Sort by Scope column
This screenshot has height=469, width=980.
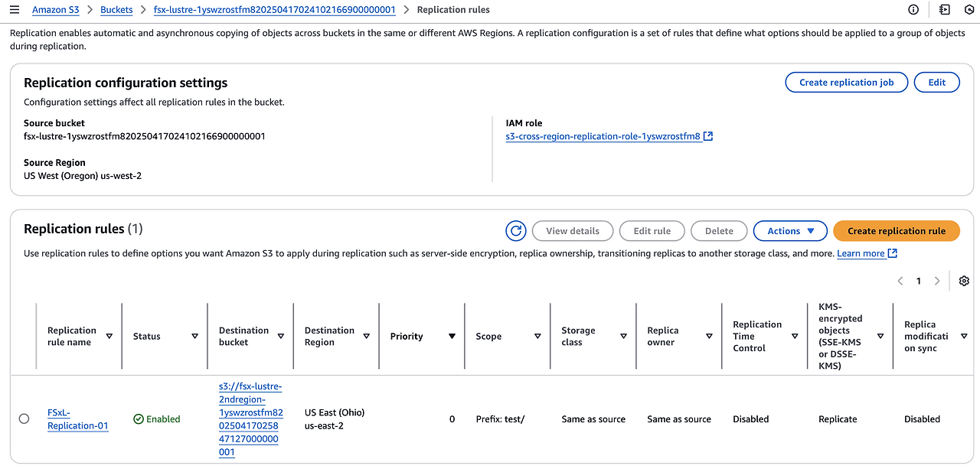point(538,337)
